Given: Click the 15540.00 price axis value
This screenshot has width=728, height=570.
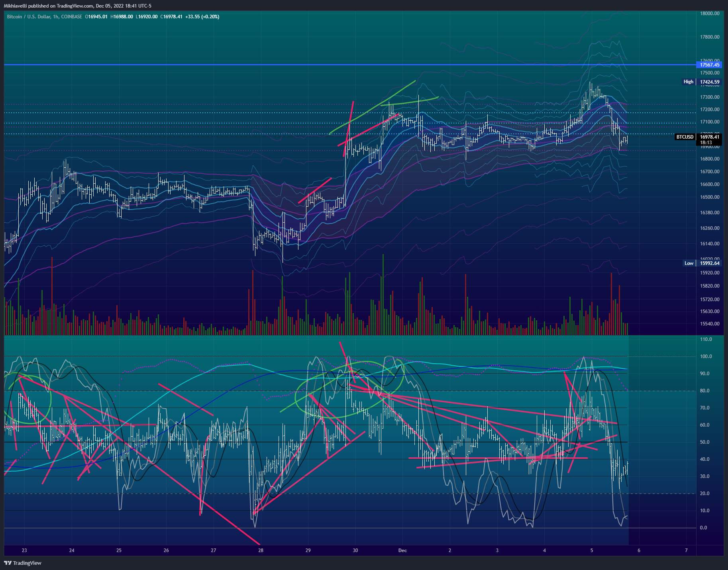Looking at the screenshot, I should pos(710,324).
